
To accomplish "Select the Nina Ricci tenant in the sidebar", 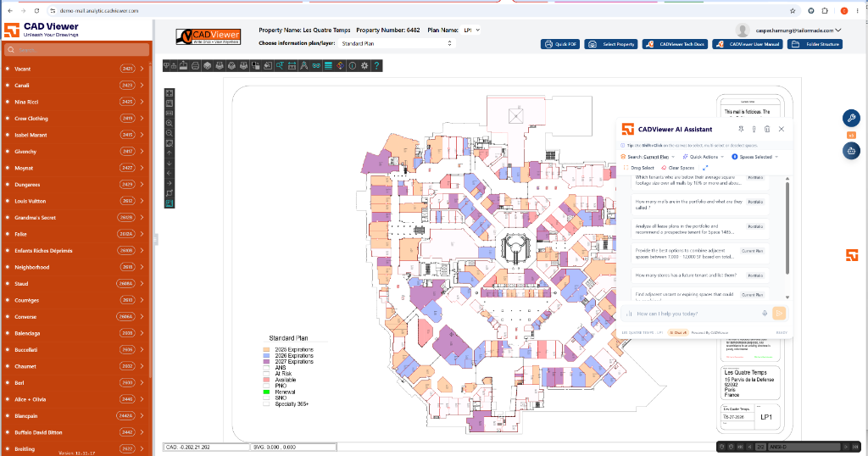I will pyautogui.click(x=75, y=102).
